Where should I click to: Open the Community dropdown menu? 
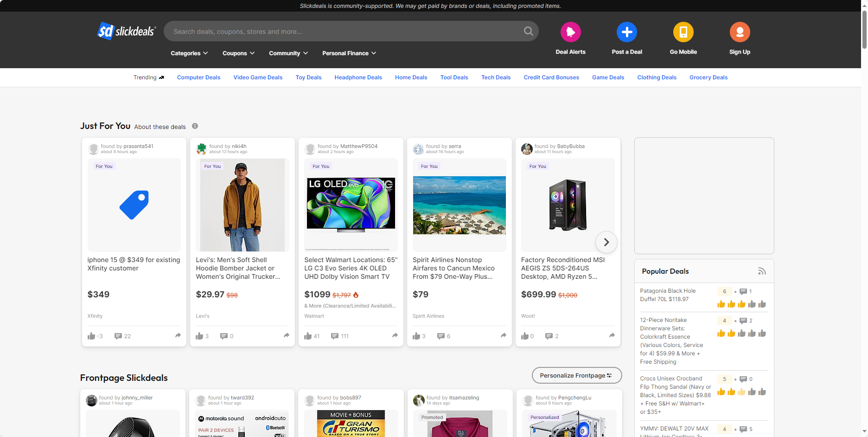288,53
